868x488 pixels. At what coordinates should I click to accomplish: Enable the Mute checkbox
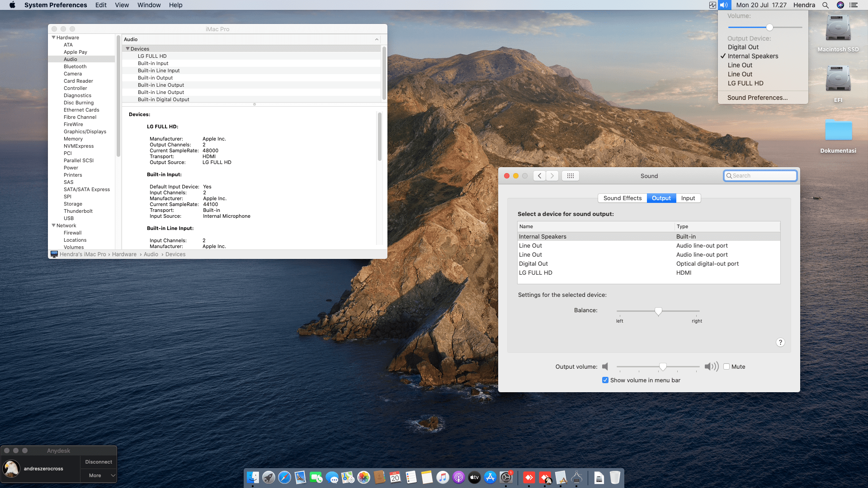[x=726, y=366]
